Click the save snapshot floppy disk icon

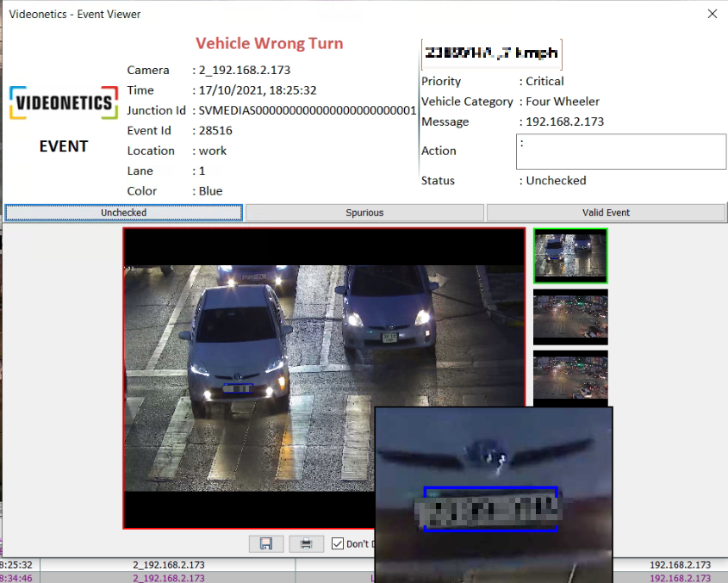[266, 543]
